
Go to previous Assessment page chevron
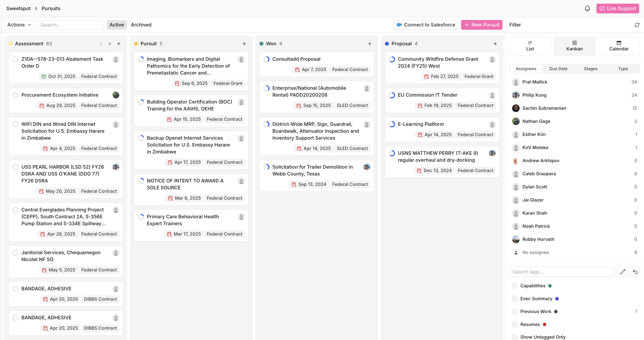101,44
